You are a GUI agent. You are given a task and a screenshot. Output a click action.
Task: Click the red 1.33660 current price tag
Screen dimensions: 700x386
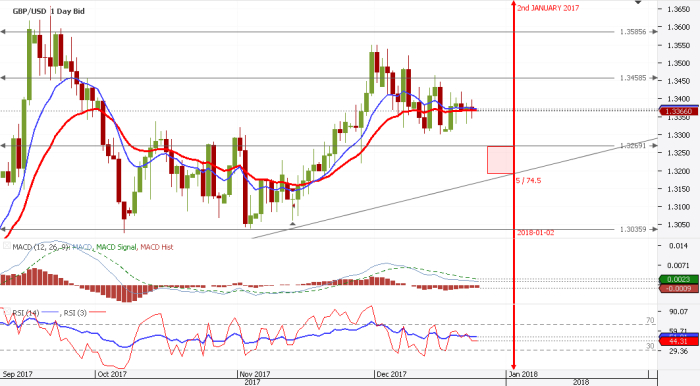coord(679,111)
